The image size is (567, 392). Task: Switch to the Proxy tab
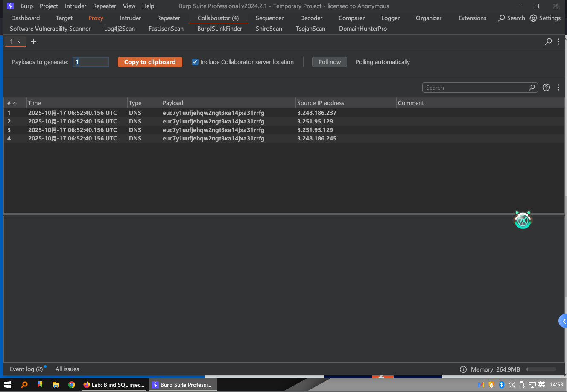click(x=96, y=18)
